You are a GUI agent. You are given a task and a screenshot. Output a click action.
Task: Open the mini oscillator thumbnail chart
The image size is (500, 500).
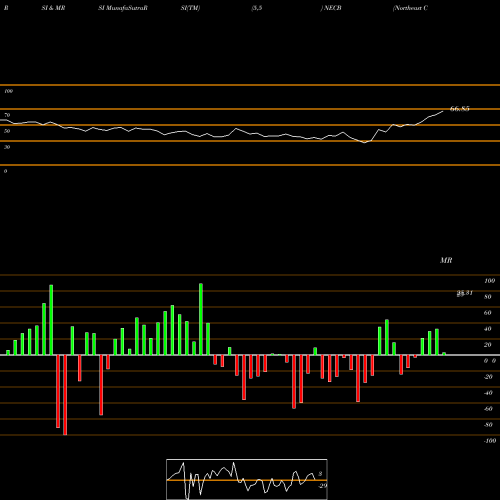247,479
